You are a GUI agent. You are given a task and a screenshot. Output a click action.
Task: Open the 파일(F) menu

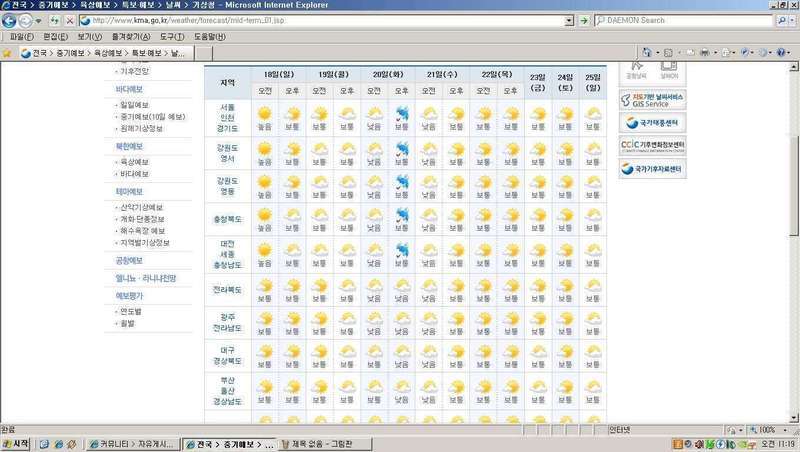click(x=21, y=37)
